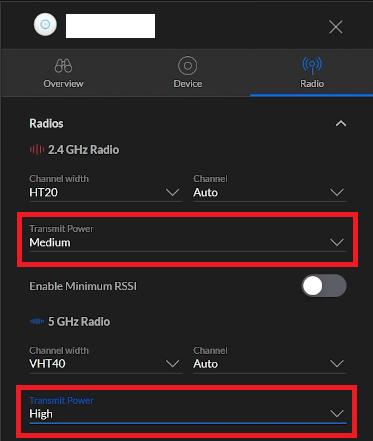Screen dimensions: 373x441
Task: Switch to the Device tab
Action: coord(188,73)
